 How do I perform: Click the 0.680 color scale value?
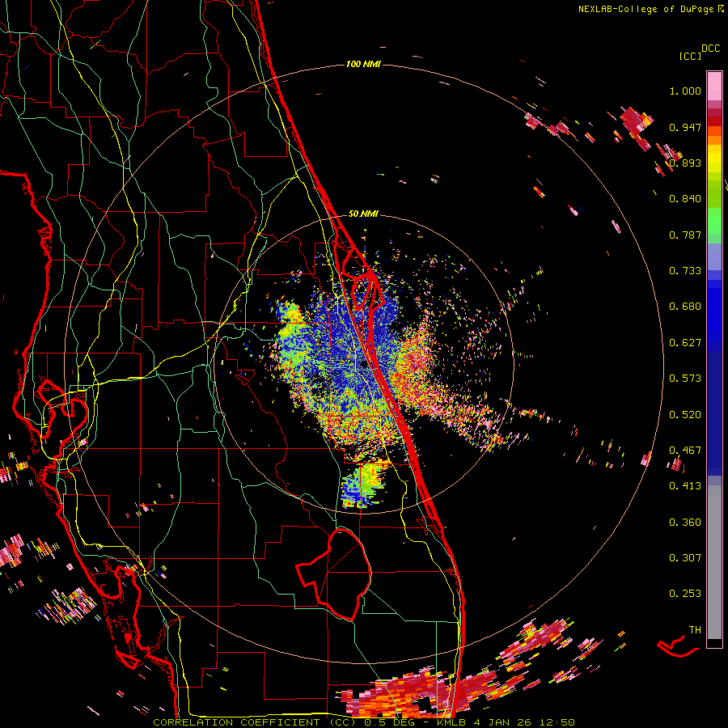tap(685, 307)
